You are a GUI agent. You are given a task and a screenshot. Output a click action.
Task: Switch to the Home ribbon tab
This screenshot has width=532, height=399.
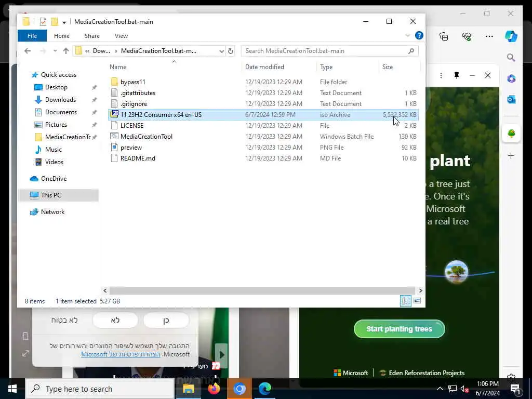(61, 36)
